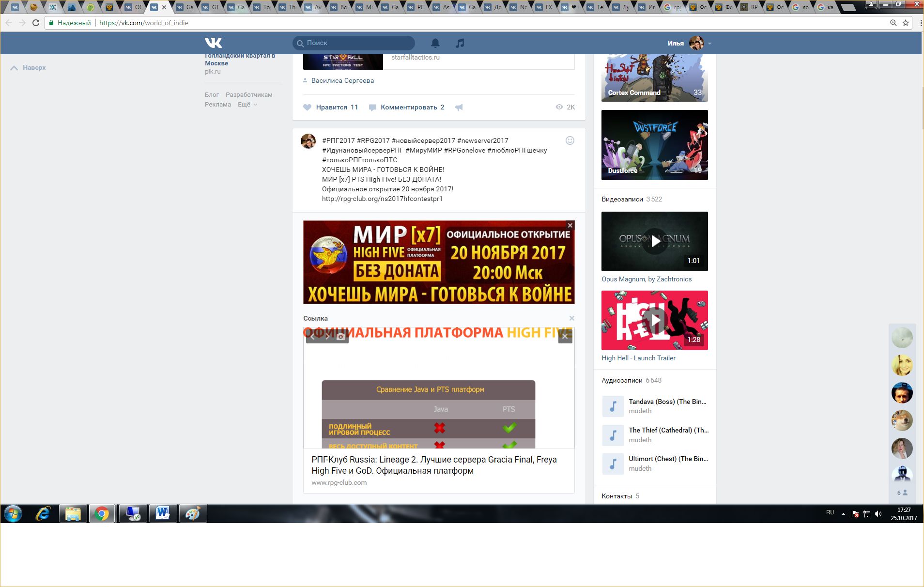
Task: Open the emoji smiley picker in the post
Action: pos(570,140)
